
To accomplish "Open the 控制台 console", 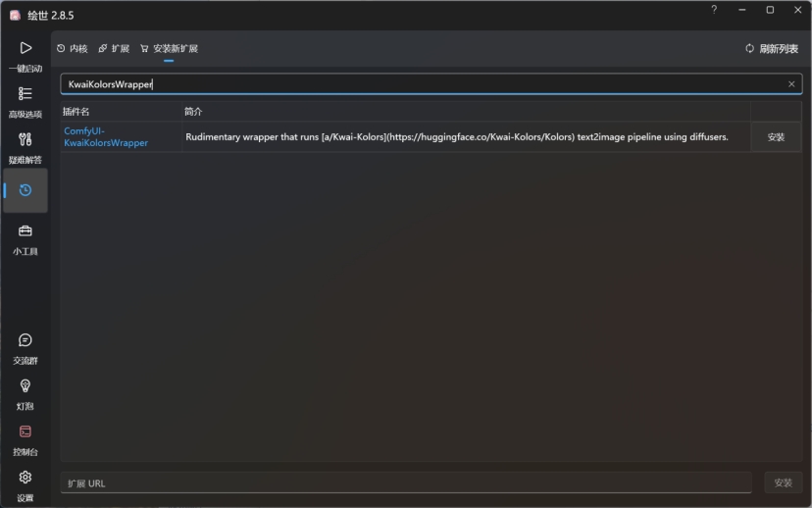I will click(x=25, y=440).
